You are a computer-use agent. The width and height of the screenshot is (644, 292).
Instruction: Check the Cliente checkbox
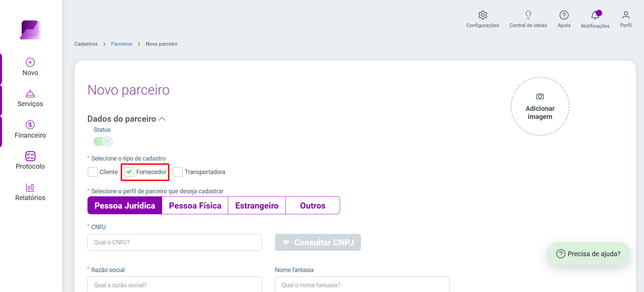coord(93,172)
